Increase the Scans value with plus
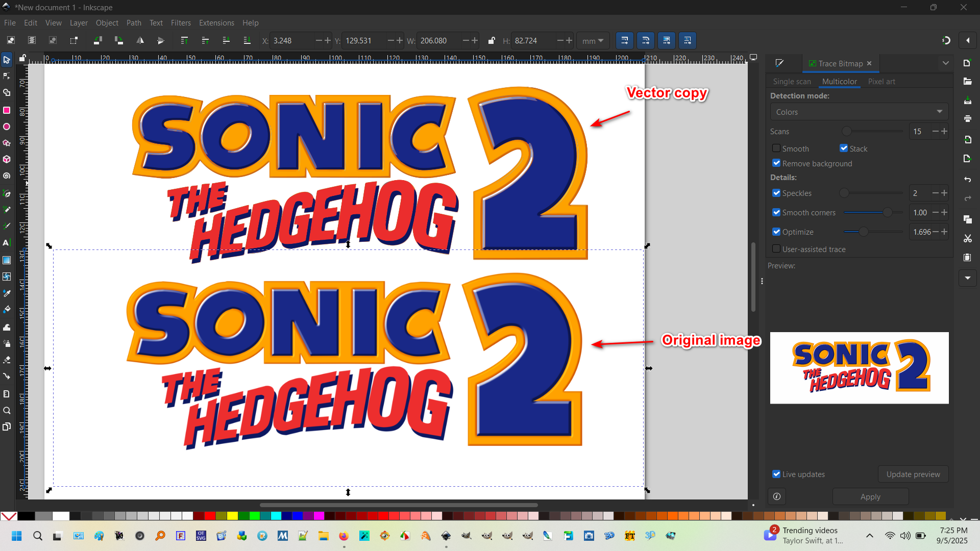Screen dimensions: 980x551 point(944,131)
